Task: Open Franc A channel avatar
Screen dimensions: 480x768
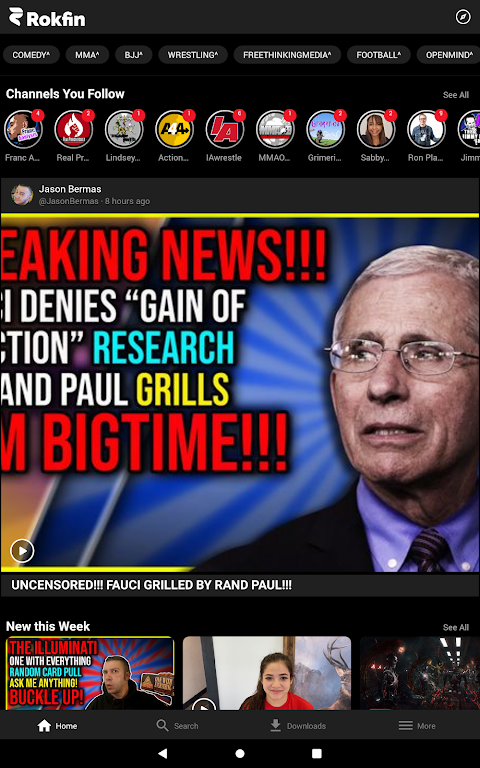Action: (23, 129)
